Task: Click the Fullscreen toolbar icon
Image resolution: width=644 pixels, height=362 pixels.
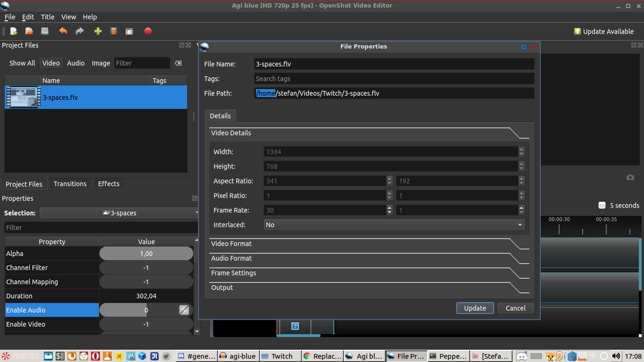Action: pos(129,31)
